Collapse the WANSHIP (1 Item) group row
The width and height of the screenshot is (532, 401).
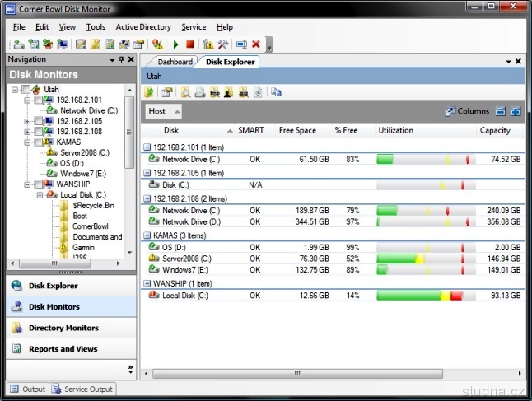[x=147, y=283]
